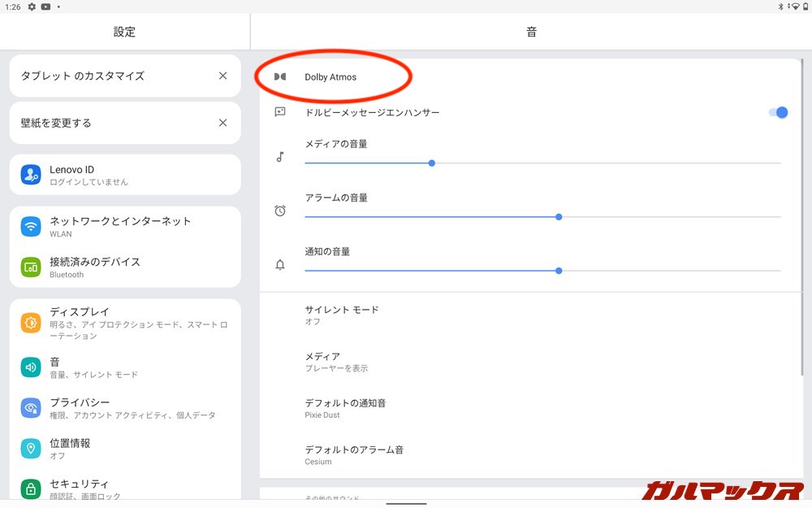This screenshot has height=508, width=812.
Task: Open the メディア player display option
Action: tap(336, 362)
